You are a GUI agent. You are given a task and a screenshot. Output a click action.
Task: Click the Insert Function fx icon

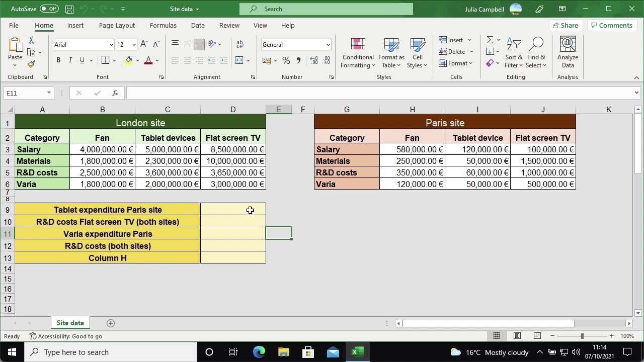(115, 93)
